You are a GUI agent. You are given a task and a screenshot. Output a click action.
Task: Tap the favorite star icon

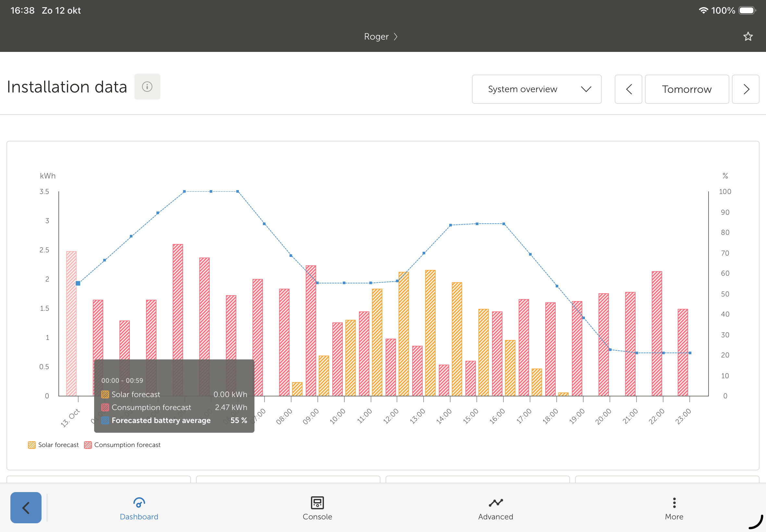(747, 36)
